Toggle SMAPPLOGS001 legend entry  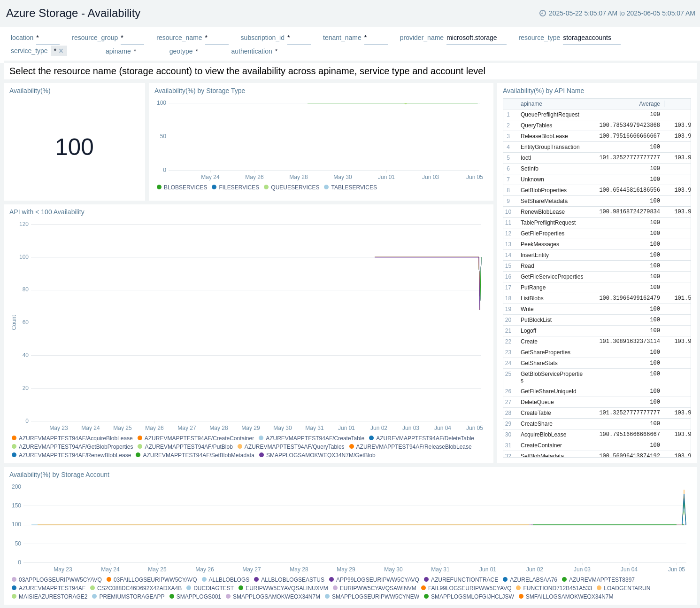pos(195,597)
